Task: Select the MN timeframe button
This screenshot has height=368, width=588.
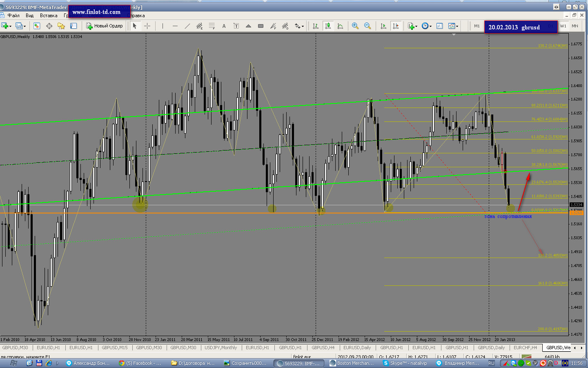Action: (x=575, y=26)
